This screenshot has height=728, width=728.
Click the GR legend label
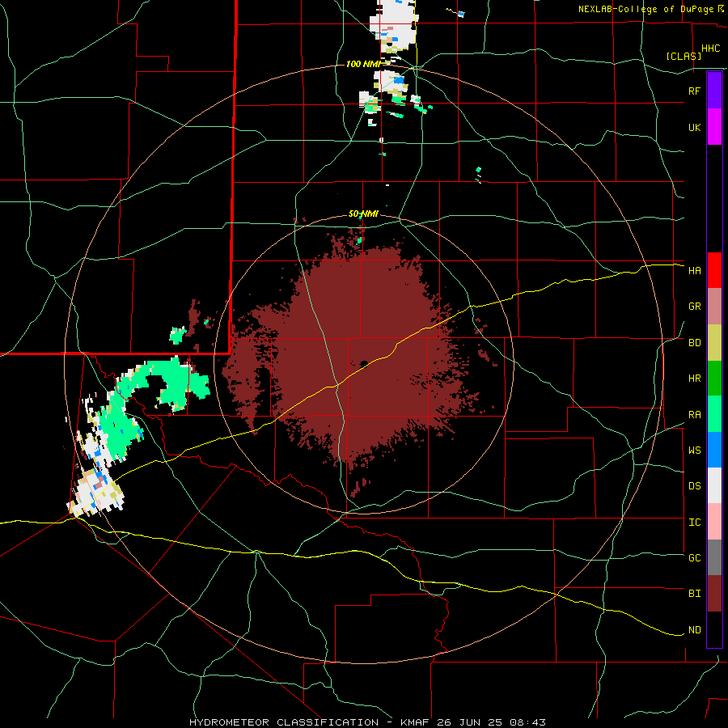pos(694,307)
